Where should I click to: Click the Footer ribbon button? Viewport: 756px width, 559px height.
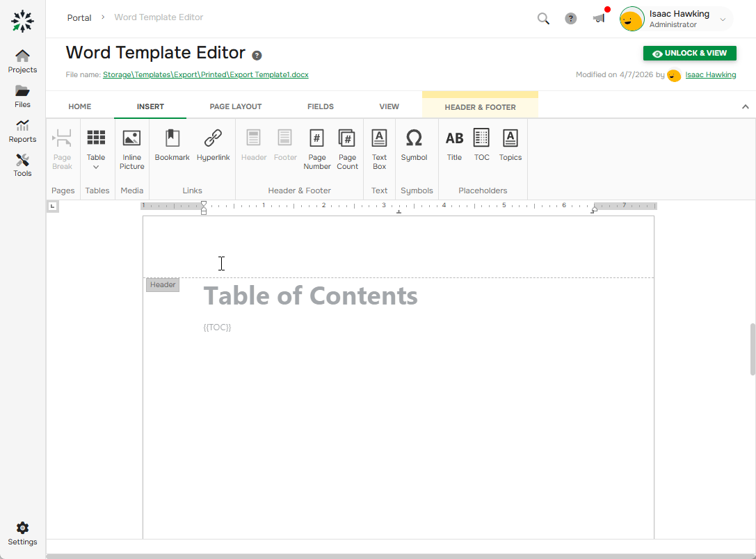click(x=285, y=145)
